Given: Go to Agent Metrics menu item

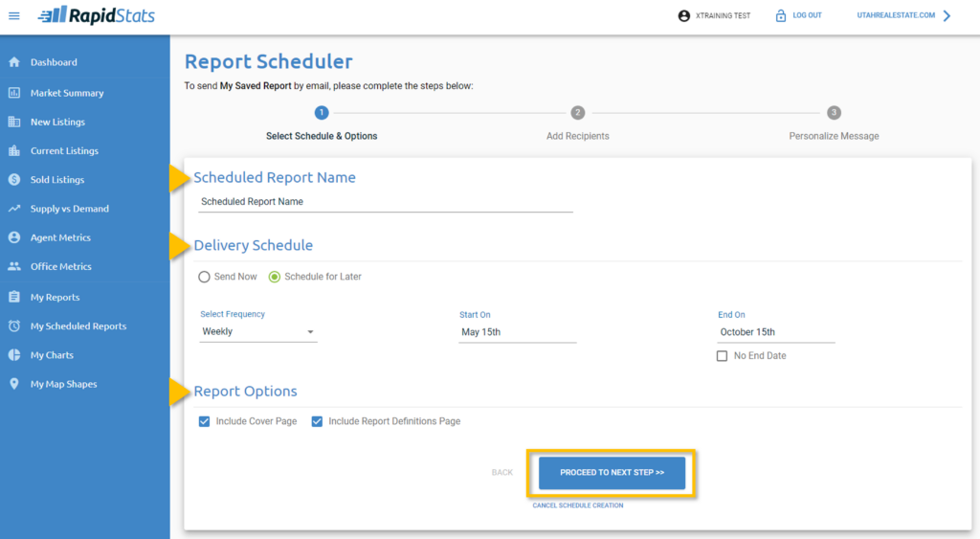Looking at the screenshot, I should (x=60, y=237).
